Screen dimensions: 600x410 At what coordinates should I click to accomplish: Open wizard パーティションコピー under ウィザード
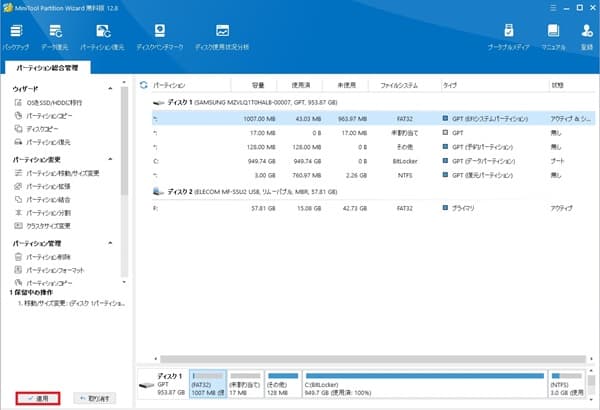pyautogui.click(x=44, y=116)
